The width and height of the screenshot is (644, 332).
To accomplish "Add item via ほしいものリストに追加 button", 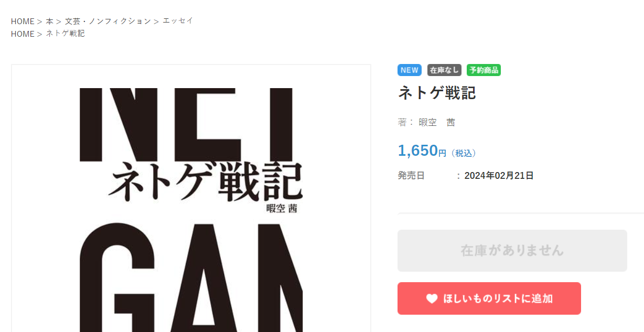I will 489,298.
